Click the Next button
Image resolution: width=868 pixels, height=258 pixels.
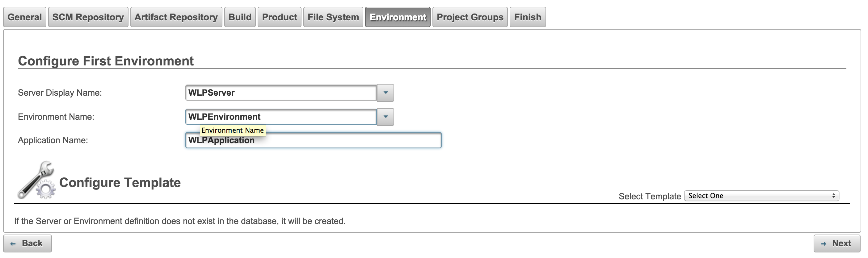point(837,243)
